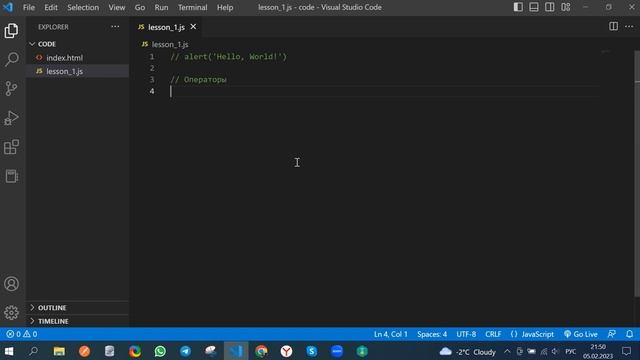The width and height of the screenshot is (640, 360).
Task: Open the Run menu
Action: coord(161,7)
